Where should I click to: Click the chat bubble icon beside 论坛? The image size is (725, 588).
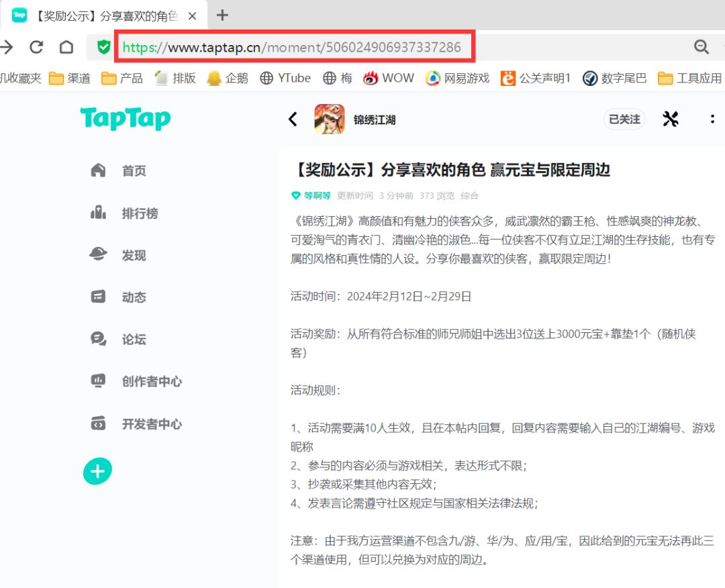coord(98,339)
